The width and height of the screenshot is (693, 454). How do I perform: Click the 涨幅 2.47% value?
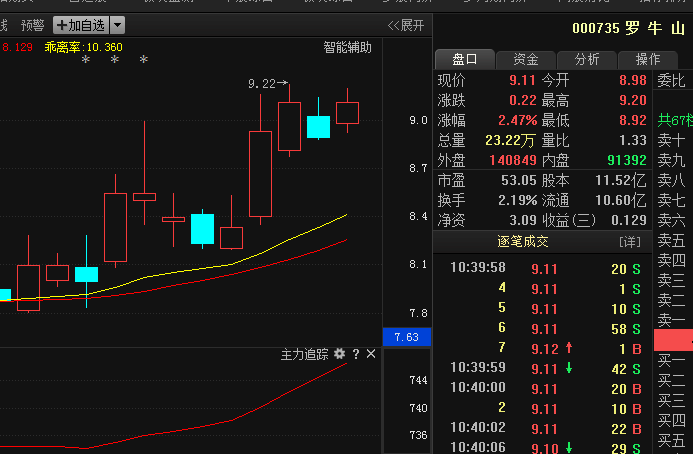(x=518, y=120)
